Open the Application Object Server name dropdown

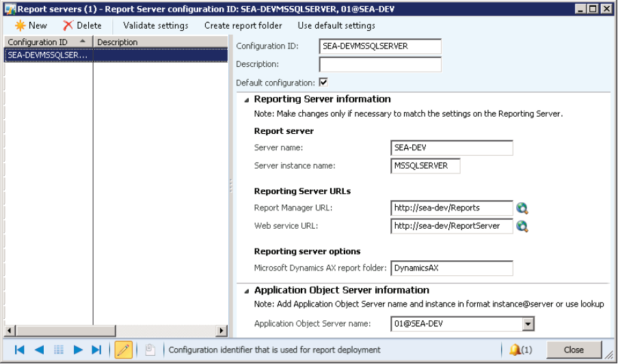[x=528, y=324]
